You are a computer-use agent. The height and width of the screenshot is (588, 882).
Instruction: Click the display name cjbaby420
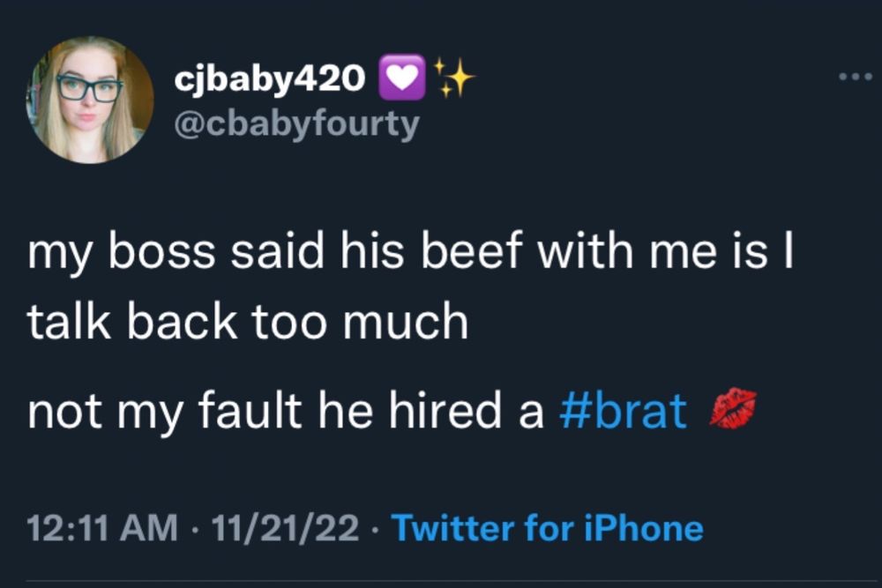click(x=269, y=78)
